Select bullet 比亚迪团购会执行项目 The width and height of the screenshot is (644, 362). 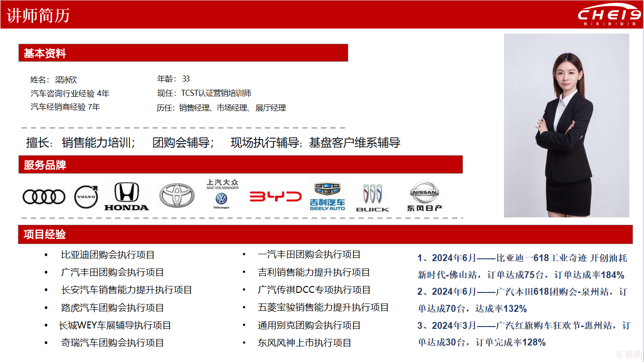click(108, 255)
